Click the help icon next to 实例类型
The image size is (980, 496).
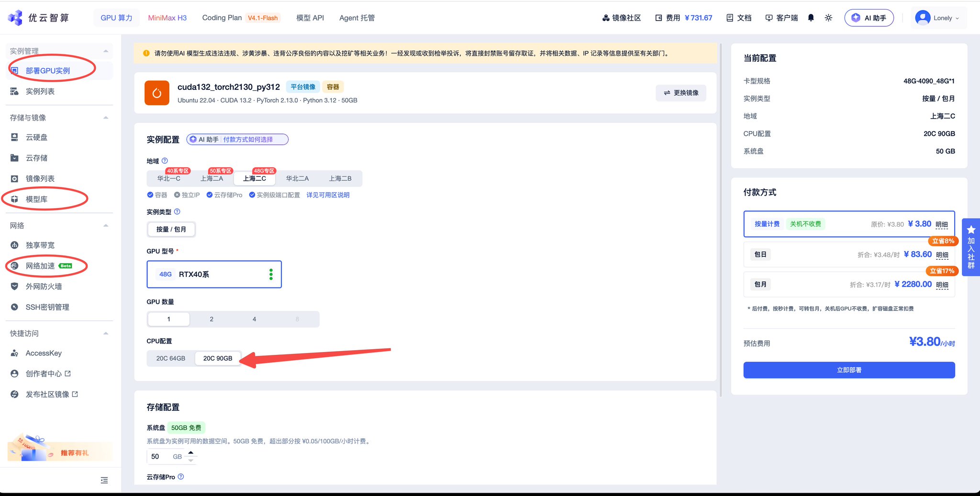coord(177,211)
